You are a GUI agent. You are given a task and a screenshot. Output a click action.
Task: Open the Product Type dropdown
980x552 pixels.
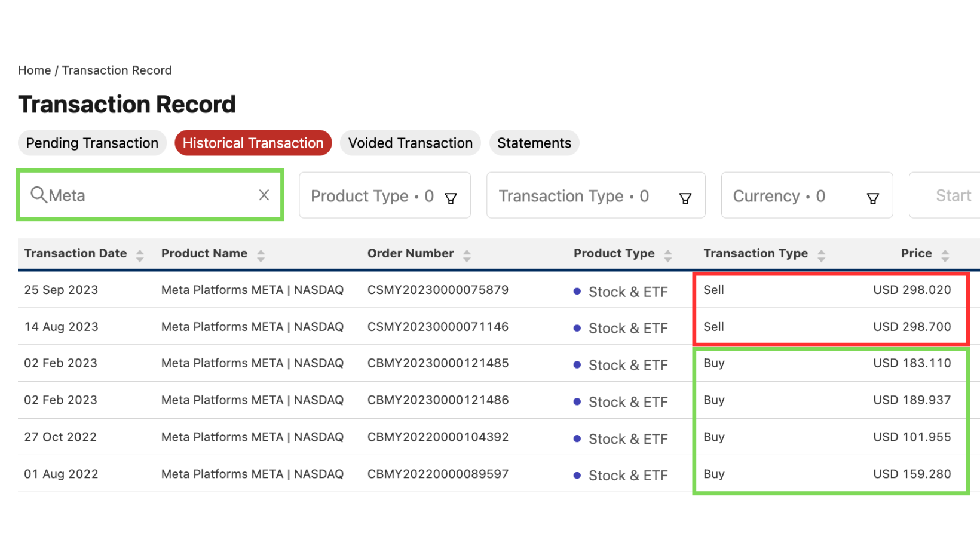tap(385, 195)
